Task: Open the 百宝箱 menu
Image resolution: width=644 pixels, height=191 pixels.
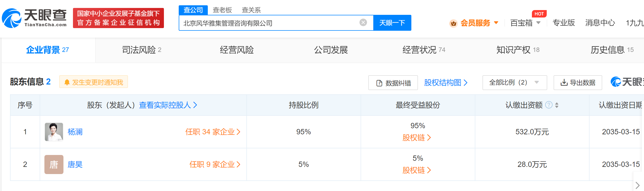Action: (521, 23)
